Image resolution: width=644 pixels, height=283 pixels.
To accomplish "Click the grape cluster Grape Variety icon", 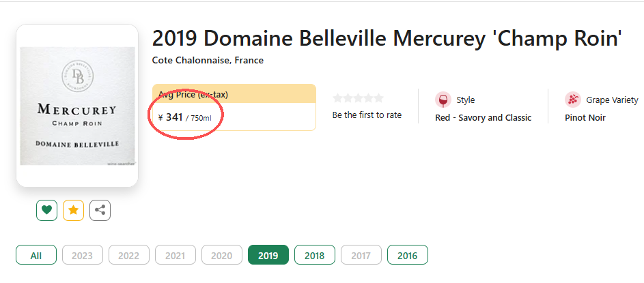I will point(573,100).
